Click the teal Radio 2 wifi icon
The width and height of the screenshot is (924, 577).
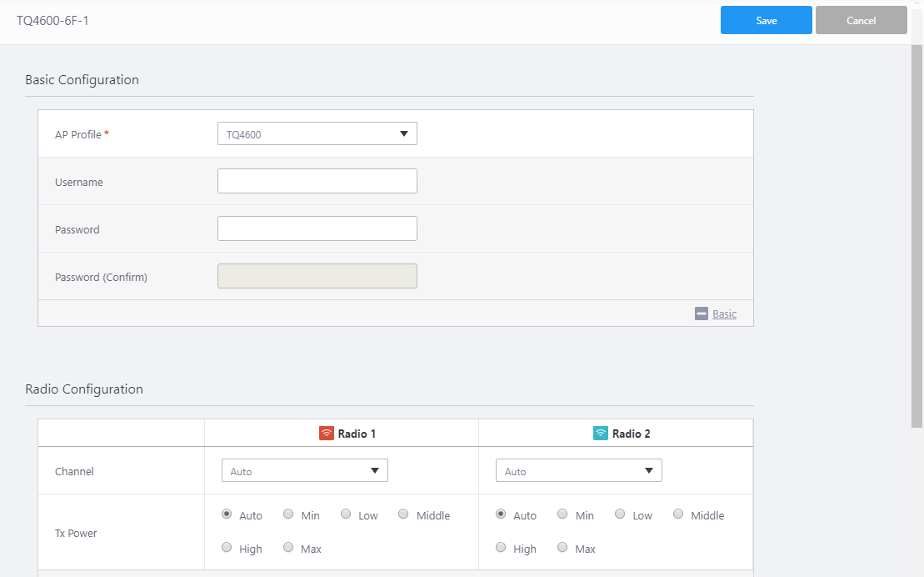pyautogui.click(x=601, y=433)
